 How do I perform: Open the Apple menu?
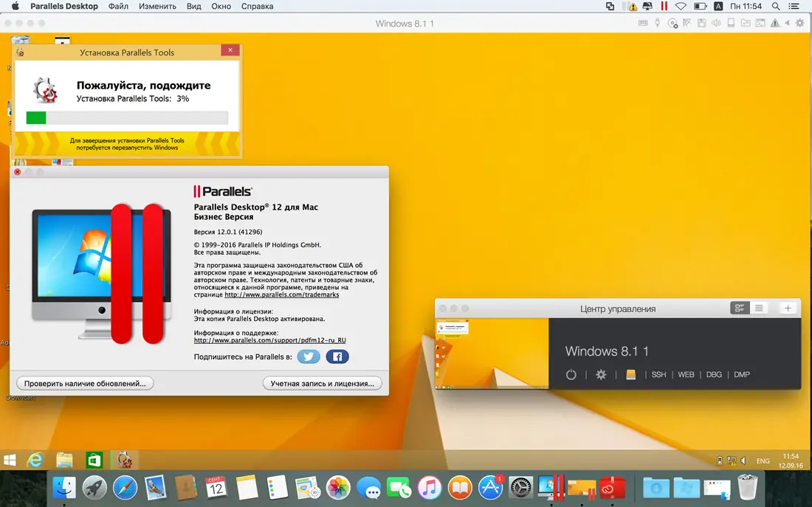pos(15,6)
